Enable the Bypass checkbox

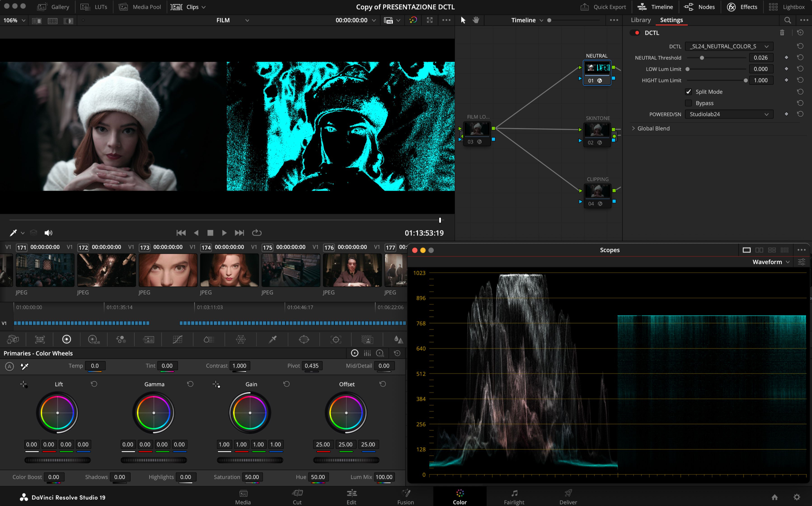point(688,103)
